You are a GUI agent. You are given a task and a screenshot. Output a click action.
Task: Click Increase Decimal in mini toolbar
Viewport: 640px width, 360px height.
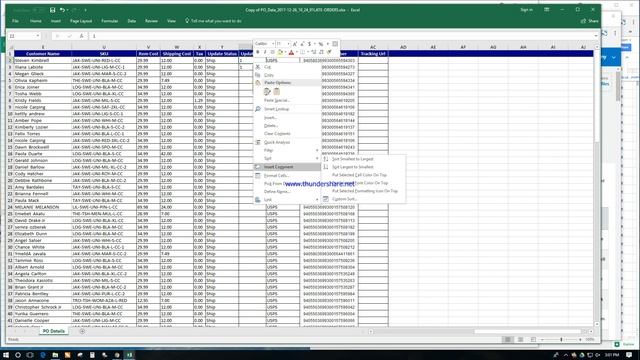pos(314,52)
